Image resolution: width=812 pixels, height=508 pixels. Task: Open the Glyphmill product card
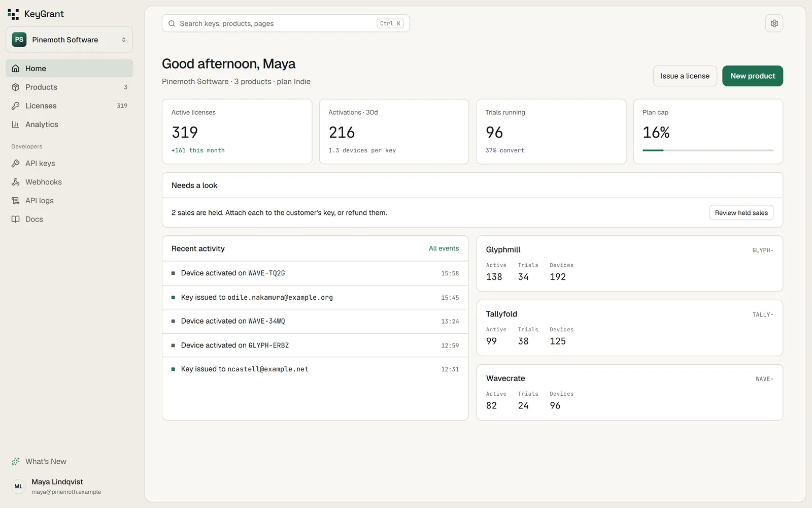(629, 264)
